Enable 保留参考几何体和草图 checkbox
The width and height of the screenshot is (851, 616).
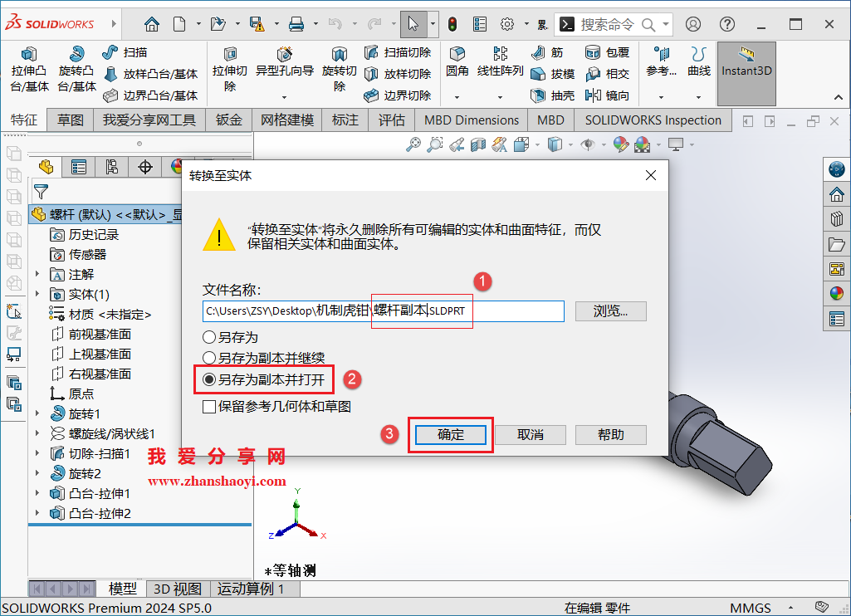tap(208, 406)
